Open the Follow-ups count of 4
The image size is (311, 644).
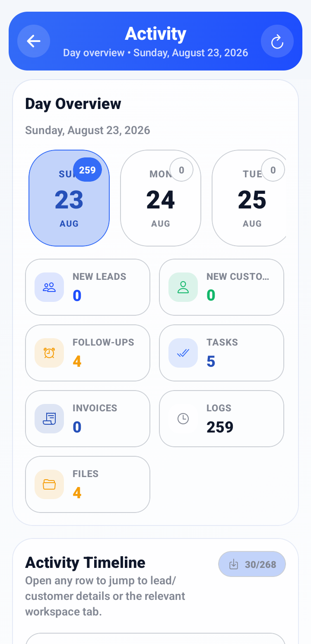(x=77, y=362)
